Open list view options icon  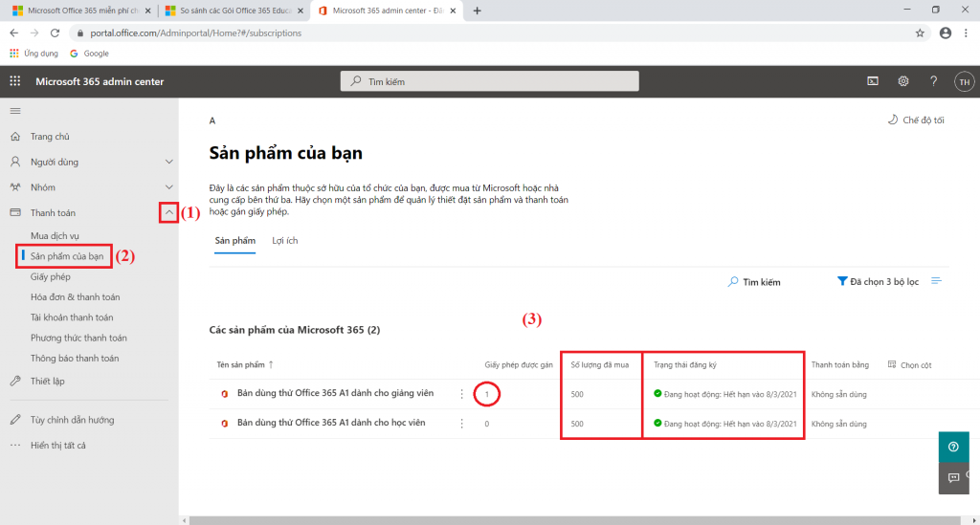(936, 281)
